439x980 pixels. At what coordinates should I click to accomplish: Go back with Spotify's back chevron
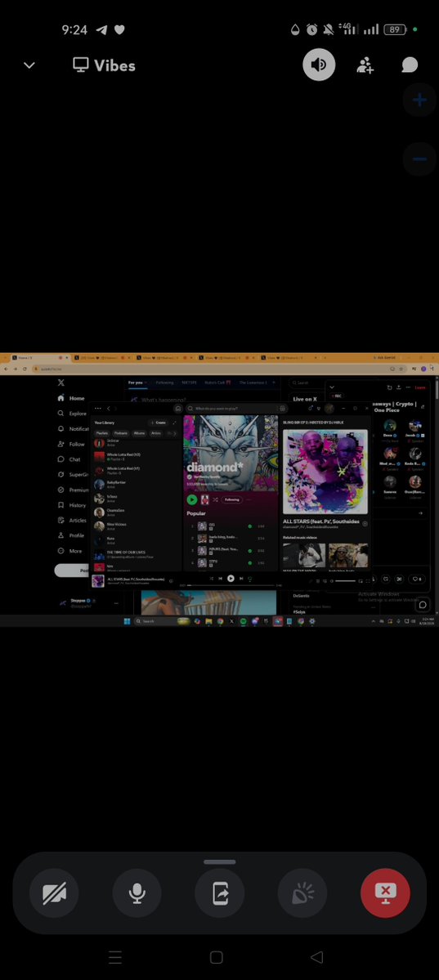point(109,408)
